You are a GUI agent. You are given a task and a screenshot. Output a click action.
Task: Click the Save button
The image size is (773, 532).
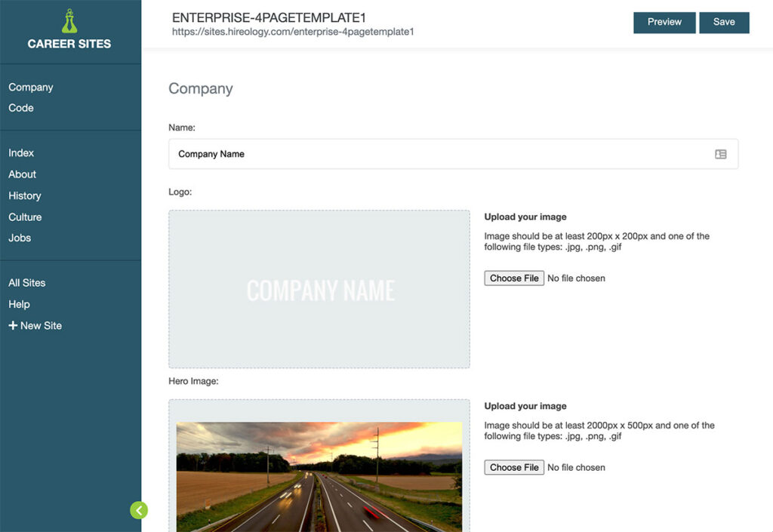tap(724, 23)
